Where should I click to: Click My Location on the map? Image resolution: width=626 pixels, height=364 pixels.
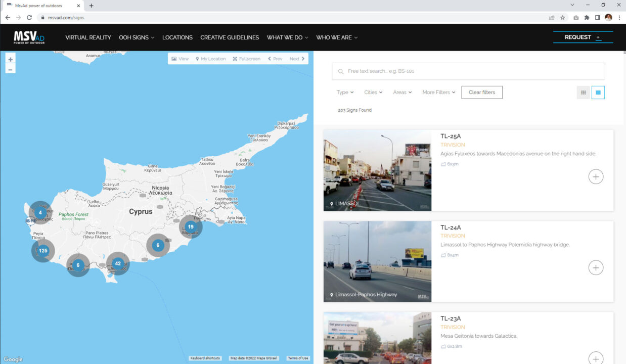[x=210, y=59]
